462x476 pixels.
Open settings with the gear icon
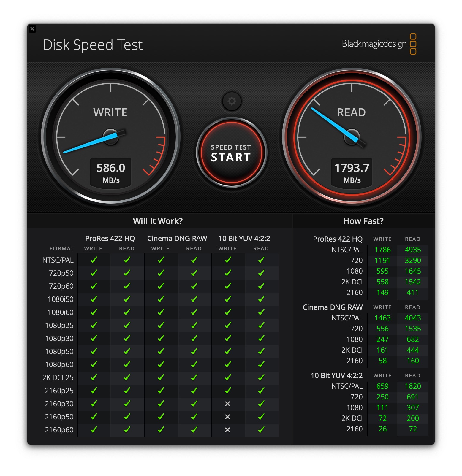tap(232, 101)
